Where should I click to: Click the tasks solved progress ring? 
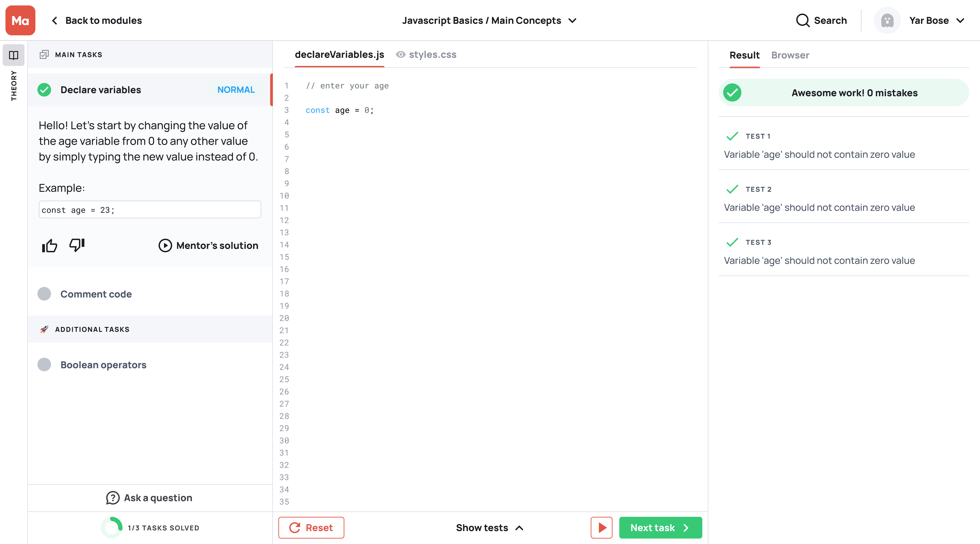111,528
